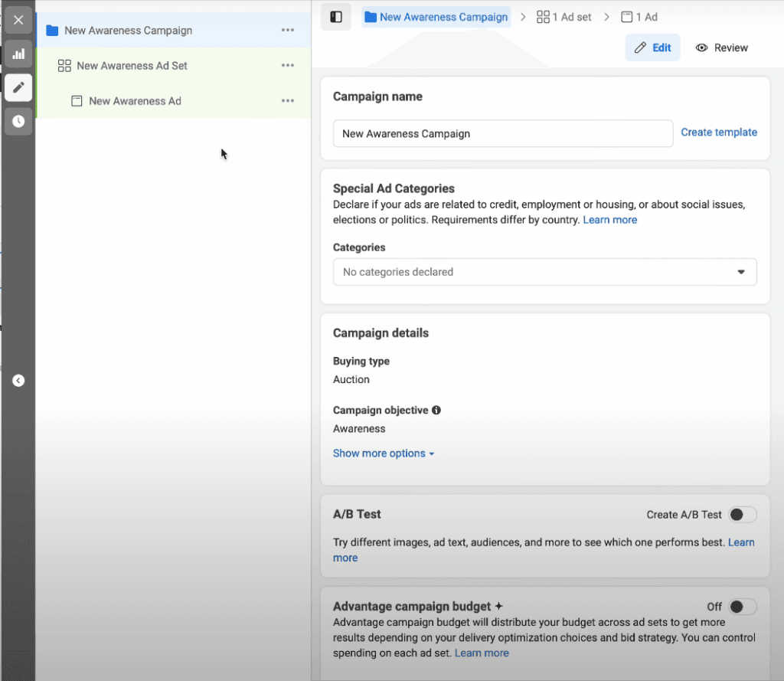This screenshot has width=784, height=681.
Task: Open three-dot menu for New Awareness Ad Set
Action: click(x=288, y=66)
